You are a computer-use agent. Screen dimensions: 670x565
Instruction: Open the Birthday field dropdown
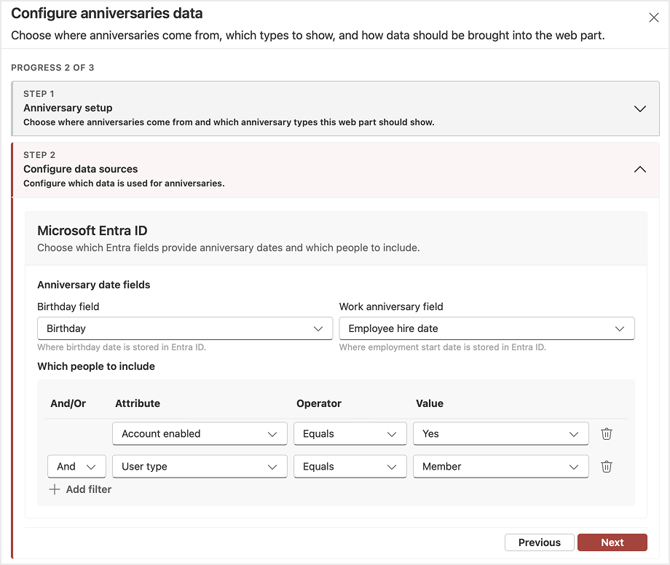coord(185,328)
